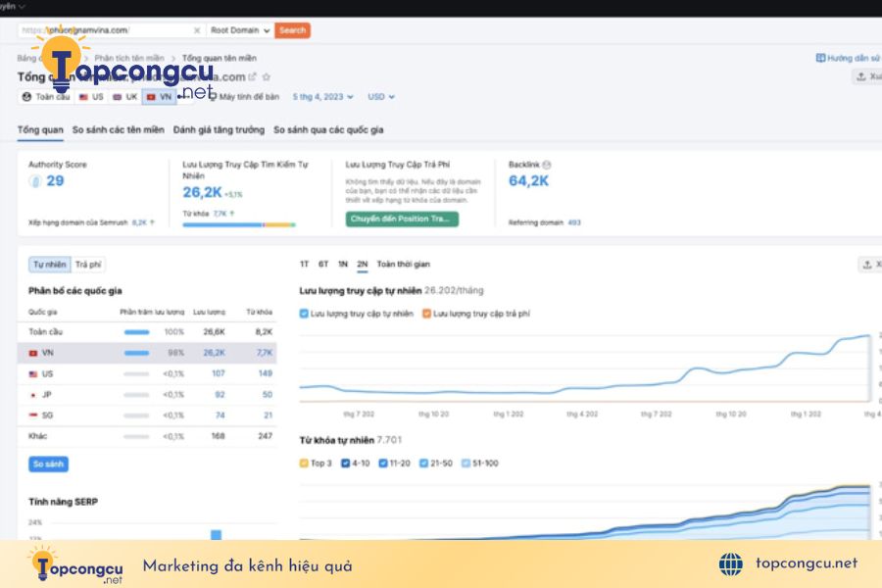Select the UK database tab
The image size is (882, 588).
tap(124, 97)
